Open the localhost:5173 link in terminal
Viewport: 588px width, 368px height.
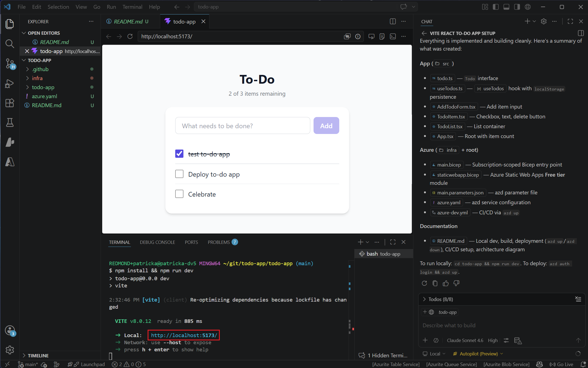pos(184,335)
